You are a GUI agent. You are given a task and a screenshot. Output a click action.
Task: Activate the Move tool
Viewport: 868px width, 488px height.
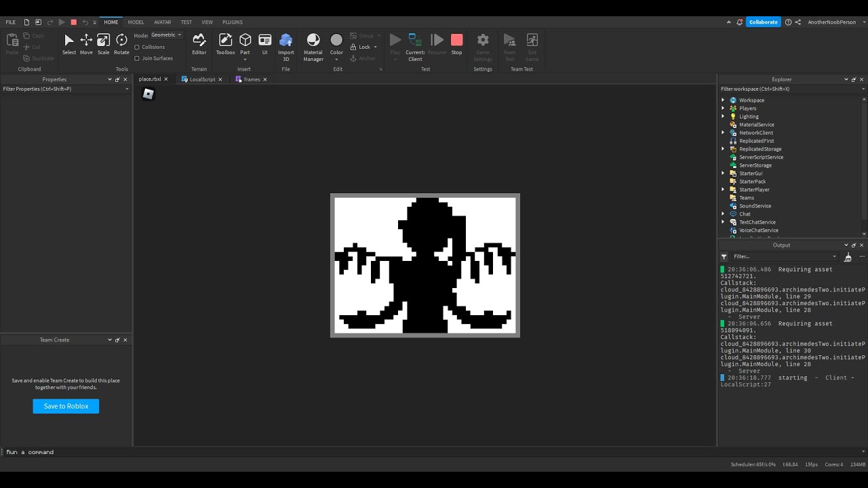tap(86, 44)
